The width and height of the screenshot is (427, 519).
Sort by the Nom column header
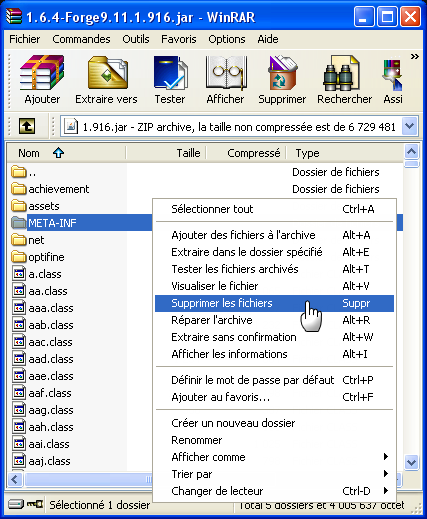pyautogui.click(x=67, y=153)
